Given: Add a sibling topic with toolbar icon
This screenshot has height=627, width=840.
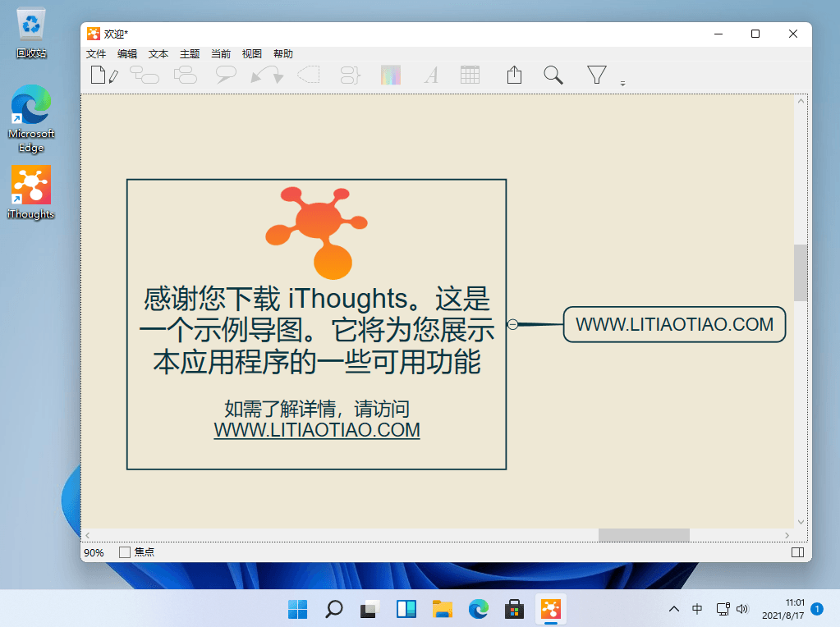Looking at the screenshot, I should tap(186, 75).
